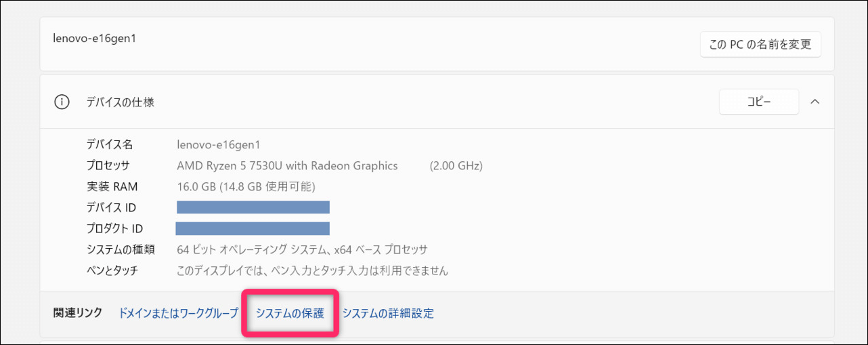The height and width of the screenshot is (345, 868).
Task: Select the 64 ビット オペレーティング システム value
Action: point(302,249)
